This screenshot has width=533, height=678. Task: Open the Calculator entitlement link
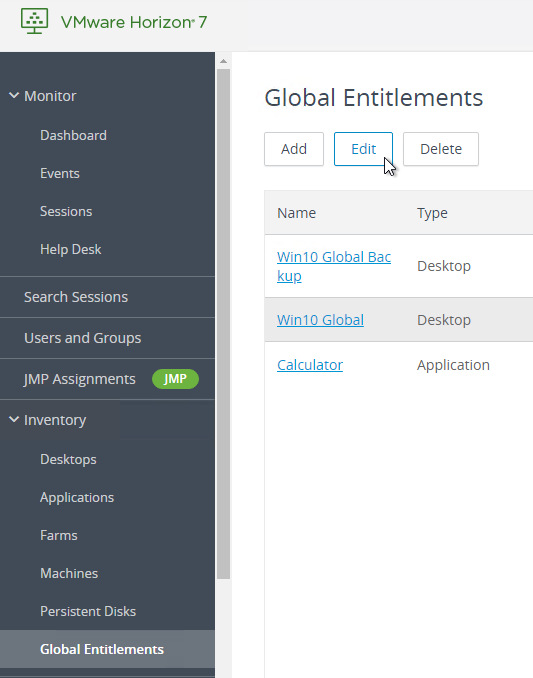tap(310, 365)
